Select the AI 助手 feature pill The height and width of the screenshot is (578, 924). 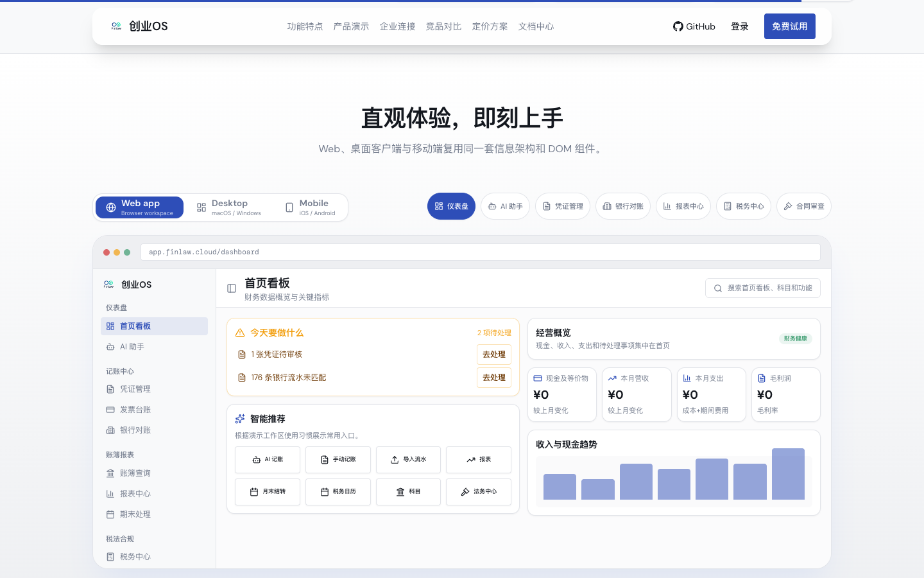[x=505, y=206]
